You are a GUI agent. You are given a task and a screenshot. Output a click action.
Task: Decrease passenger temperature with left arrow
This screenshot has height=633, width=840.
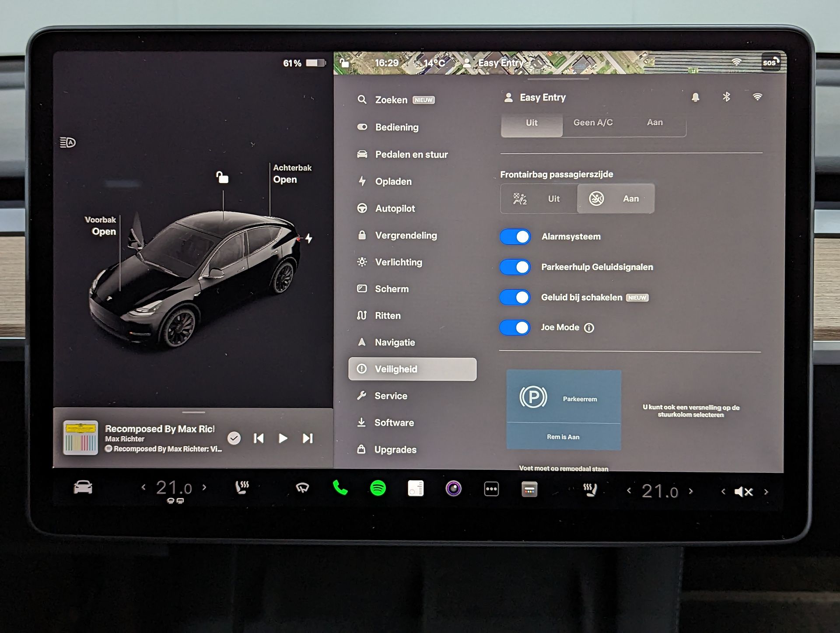[629, 491]
